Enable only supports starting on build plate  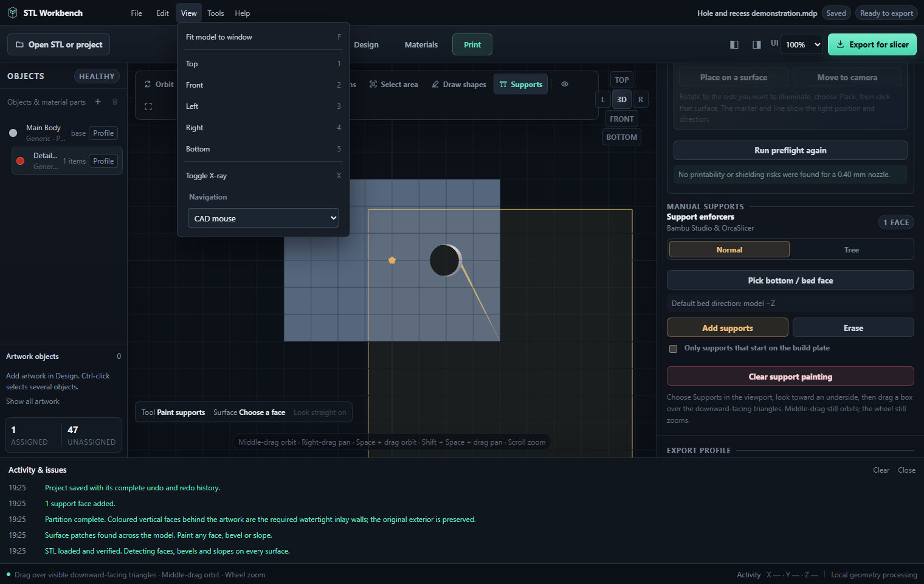(x=673, y=349)
